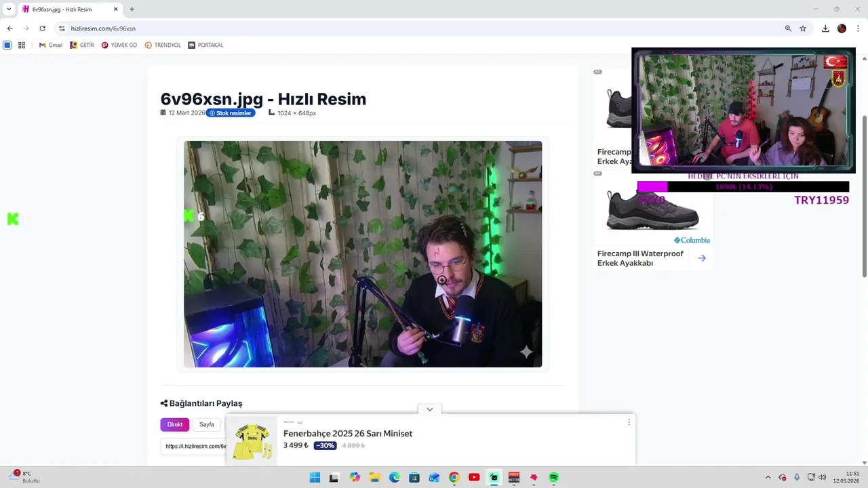868x488 pixels.
Task: Bookmark this page with the star icon
Action: click(803, 28)
